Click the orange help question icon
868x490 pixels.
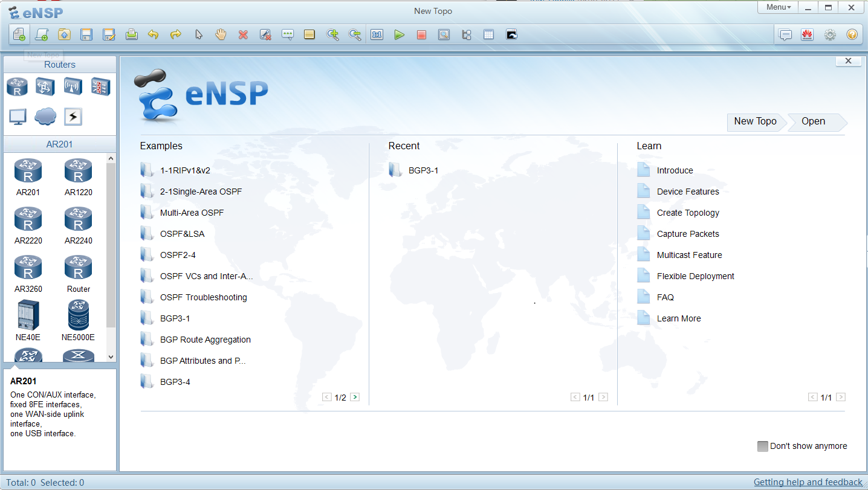pyautogui.click(x=852, y=35)
